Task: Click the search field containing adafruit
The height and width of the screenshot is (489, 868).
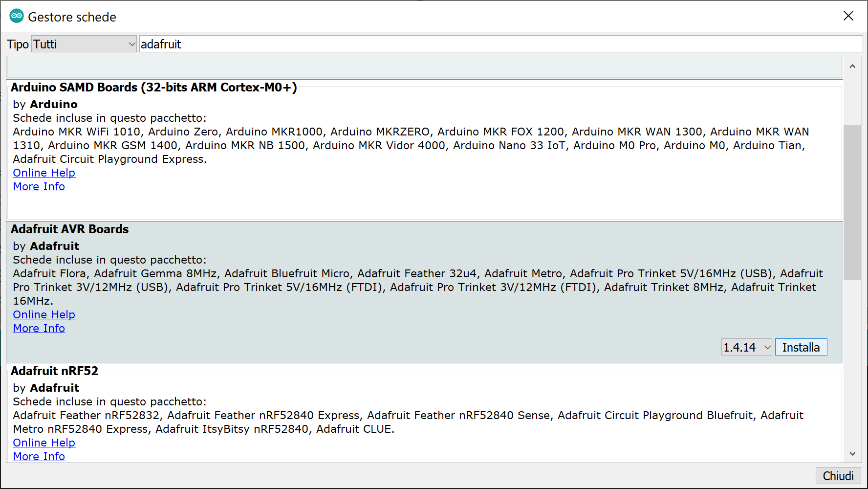Action: (501, 44)
